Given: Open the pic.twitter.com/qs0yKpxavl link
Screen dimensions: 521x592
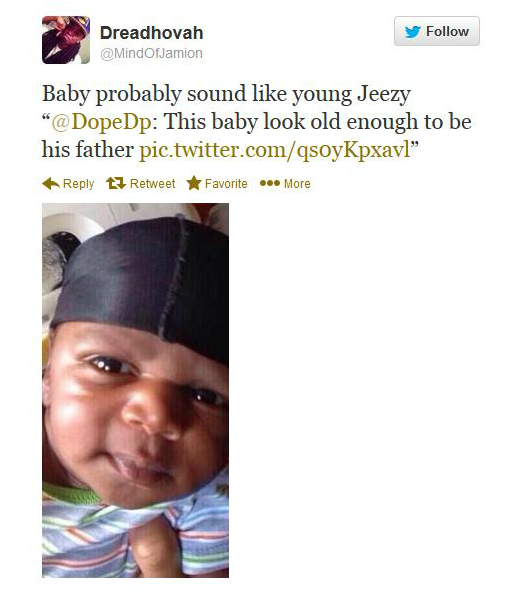Looking at the screenshot, I should (274, 150).
